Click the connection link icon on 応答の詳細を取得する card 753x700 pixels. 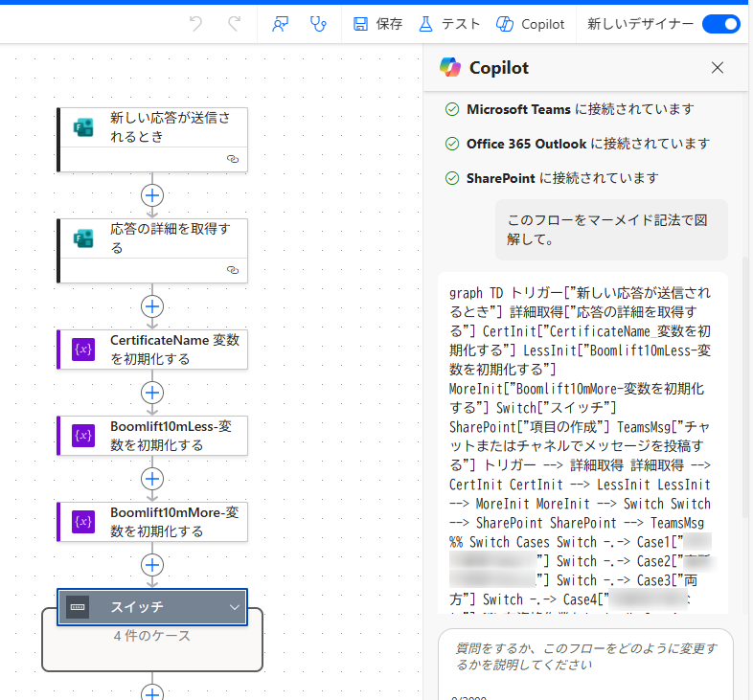coord(233,270)
